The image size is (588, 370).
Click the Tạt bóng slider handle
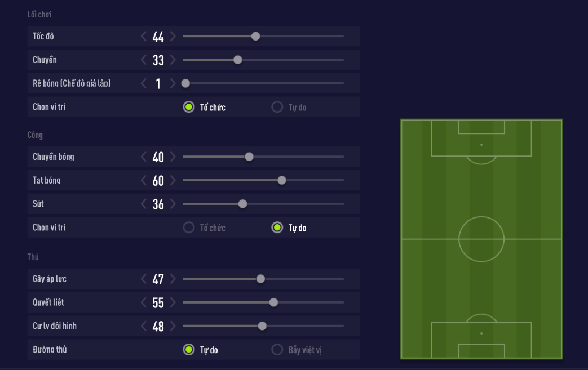coord(282,180)
